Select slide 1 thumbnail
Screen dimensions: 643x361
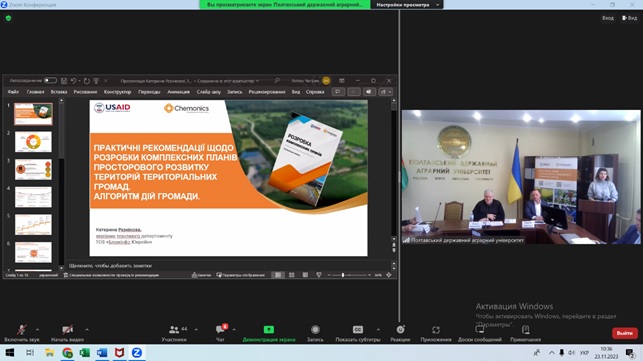pyautogui.click(x=33, y=114)
